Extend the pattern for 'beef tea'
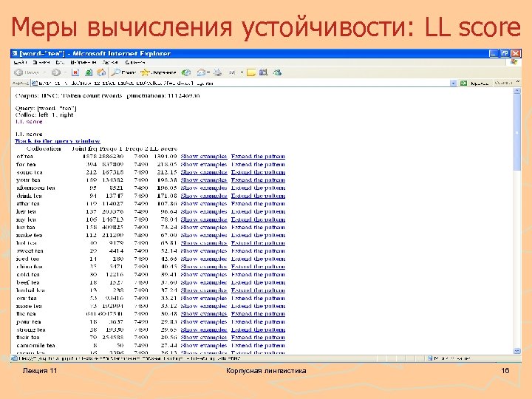Viewport: 532px width, 399px height. (258, 282)
